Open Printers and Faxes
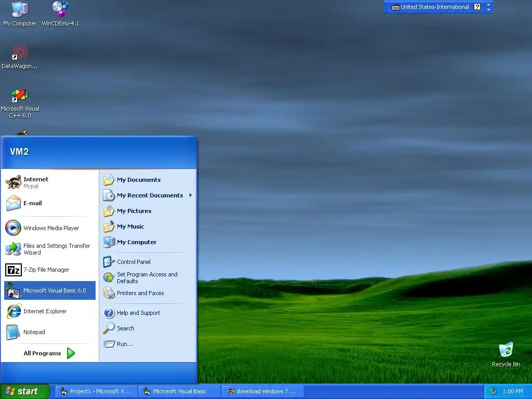The height and width of the screenshot is (399, 532). pos(148,293)
